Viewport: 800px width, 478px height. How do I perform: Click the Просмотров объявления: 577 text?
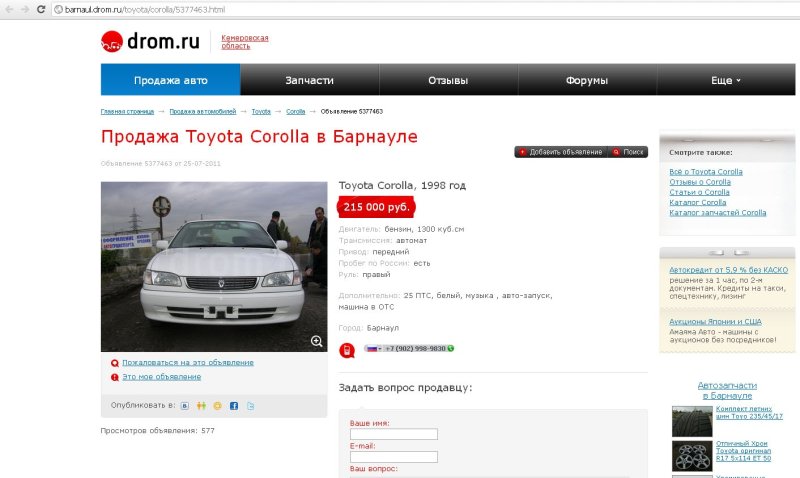(158, 431)
